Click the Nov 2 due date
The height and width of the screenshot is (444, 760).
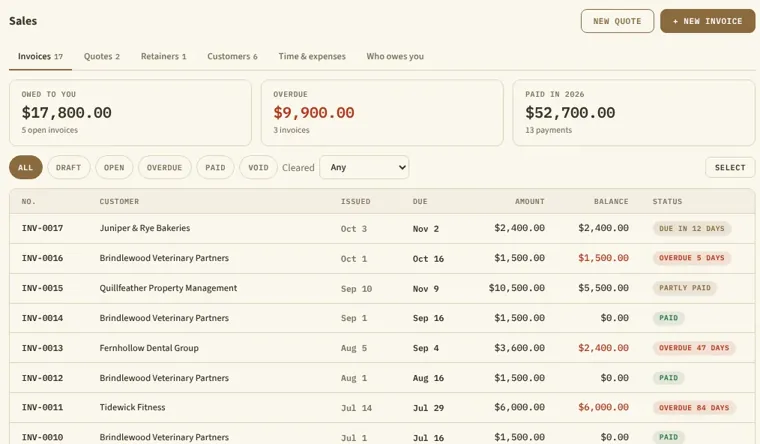click(426, 229)
